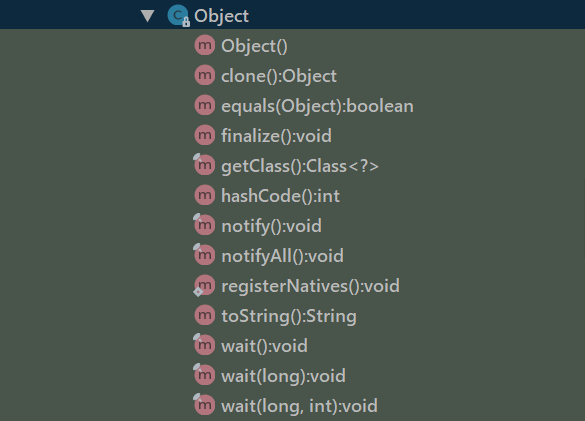Click the Object class icon with lock
The height and width of the screenshot is (421, 585).
(178, 16)
